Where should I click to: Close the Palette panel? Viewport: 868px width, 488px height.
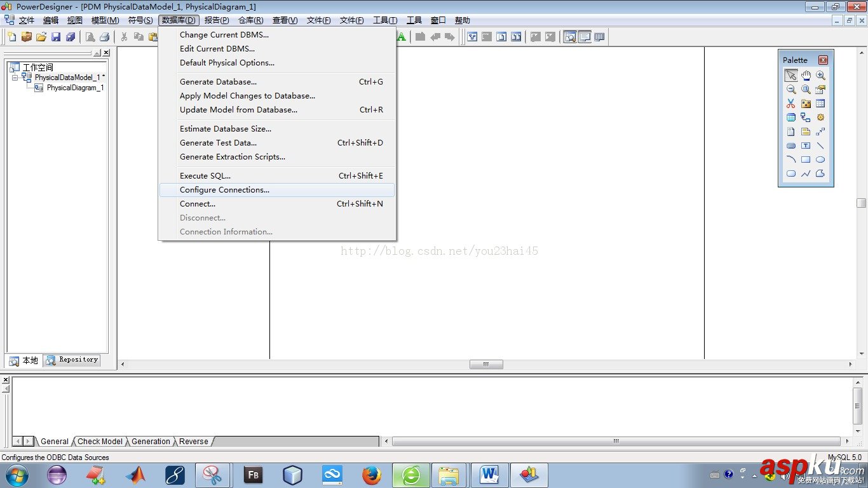coord(824,59)
